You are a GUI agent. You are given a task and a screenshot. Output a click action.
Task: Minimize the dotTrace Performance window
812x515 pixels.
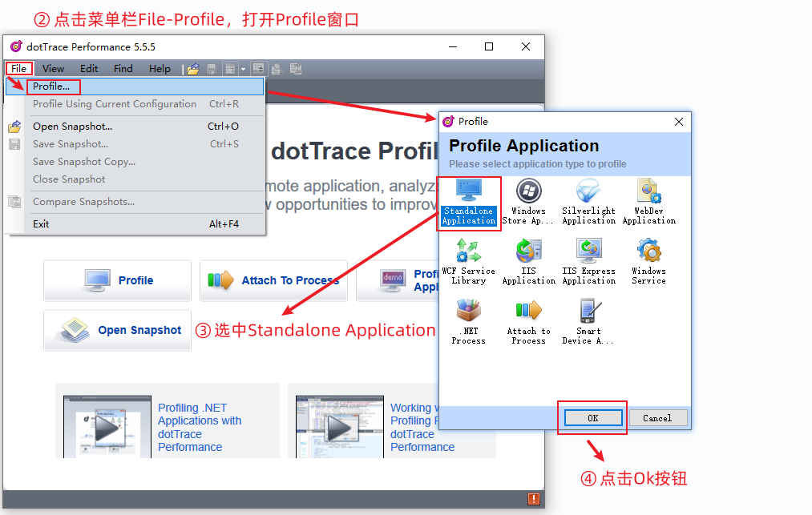453,46
